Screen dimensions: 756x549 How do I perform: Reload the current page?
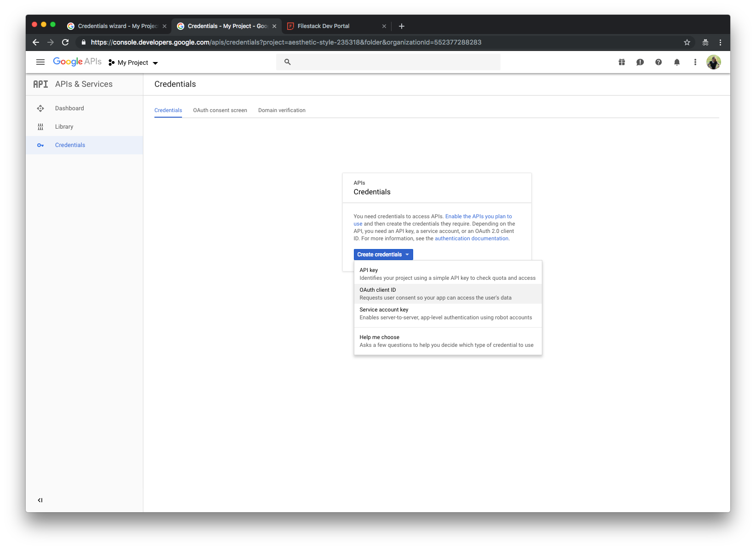tap(65, 42)
